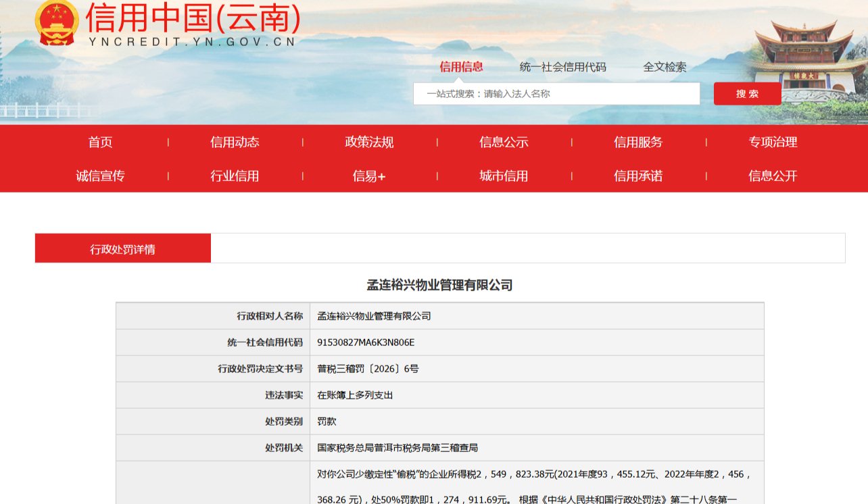Open 首页 in the navigation bar
The image size is (868, 504).
(x=100, y=142)
